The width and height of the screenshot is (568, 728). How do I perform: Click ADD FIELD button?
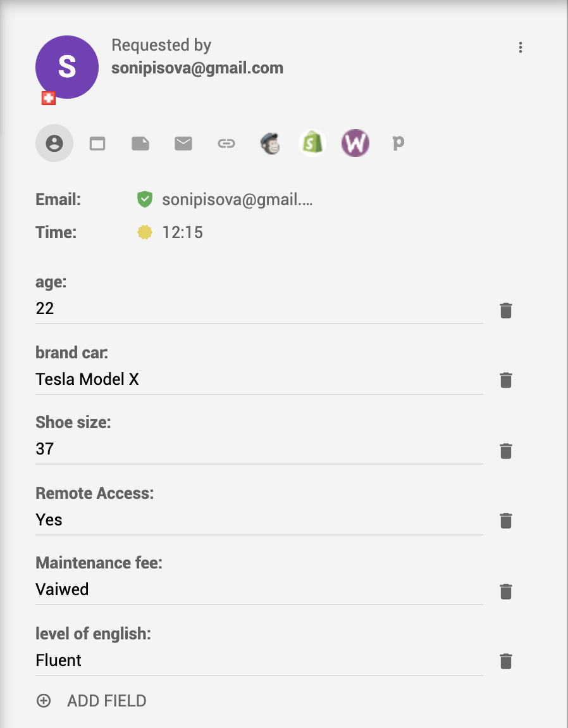tap(92, 701)
